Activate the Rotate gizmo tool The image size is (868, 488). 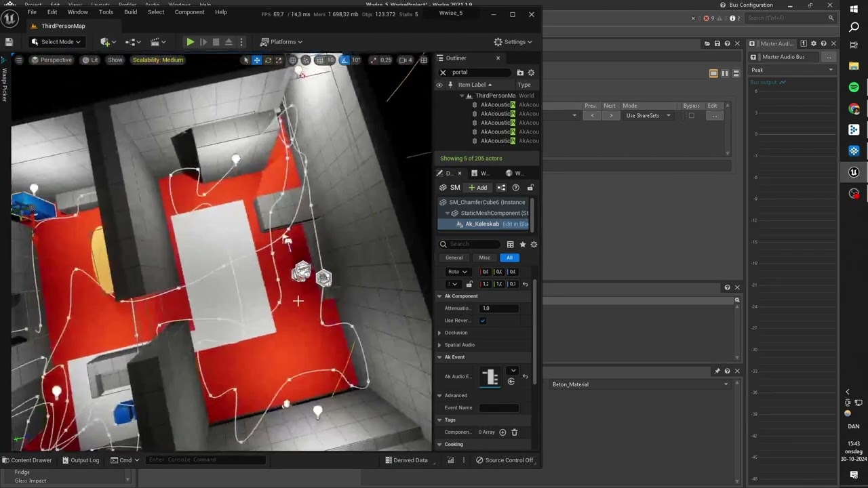268,60
